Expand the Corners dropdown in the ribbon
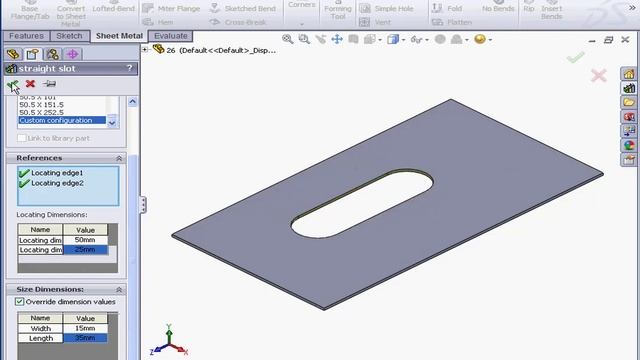 click(x=302, y=24)
